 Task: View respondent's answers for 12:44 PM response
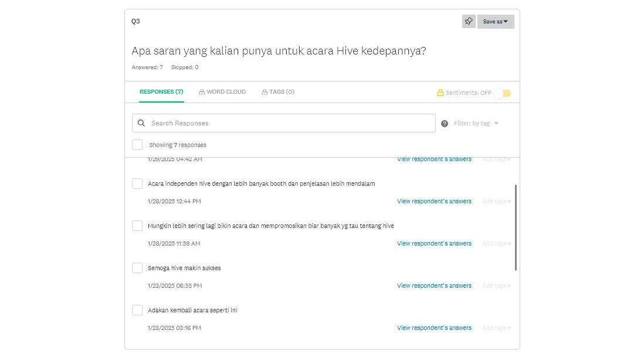point(434,202)
